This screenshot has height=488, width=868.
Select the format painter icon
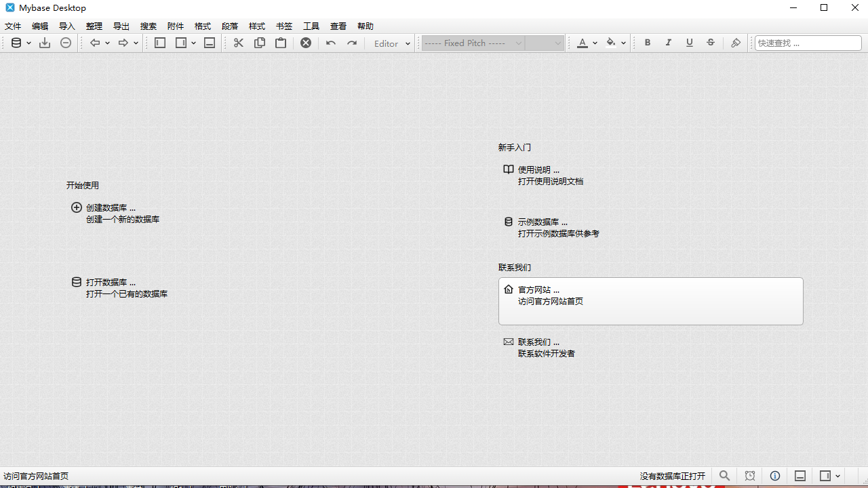click(735, 43)
